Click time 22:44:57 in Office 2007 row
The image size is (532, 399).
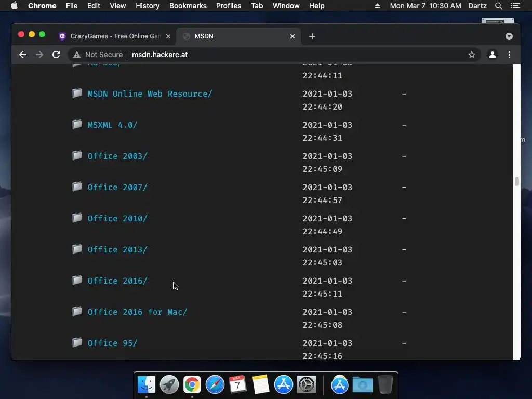pyautogui.click(x=322, y=201)
